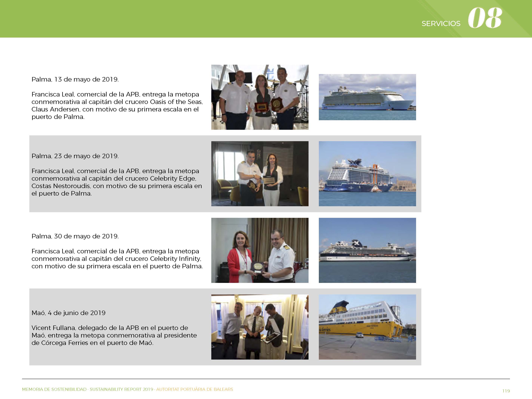
Task: Click the footer text 'AUTORITAT PORTUÀRIA DE BALEARS'
Action: tap(195, 389)
